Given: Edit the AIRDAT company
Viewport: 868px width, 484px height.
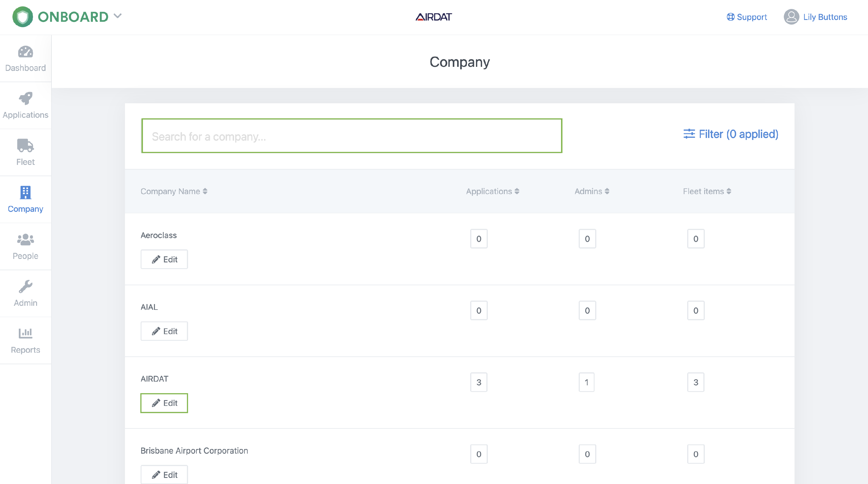Looking at the screenshot, I should (164, 403).
